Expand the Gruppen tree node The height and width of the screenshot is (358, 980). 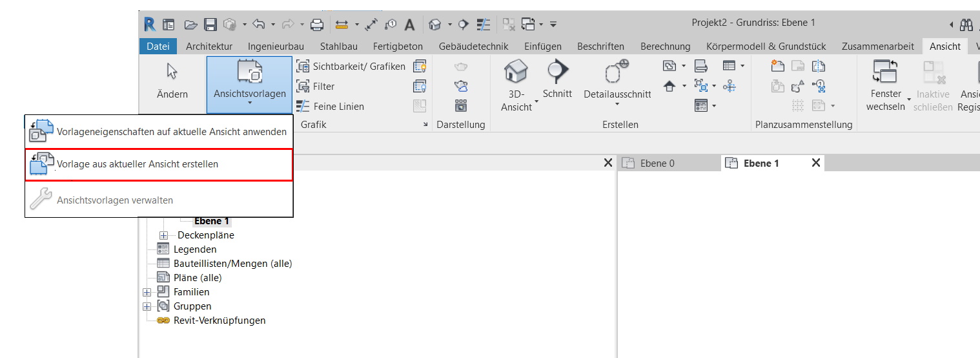coord(147,306)
